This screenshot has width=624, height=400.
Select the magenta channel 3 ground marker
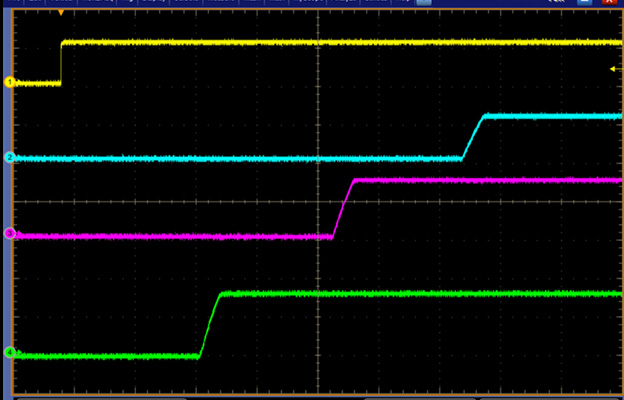9,233
